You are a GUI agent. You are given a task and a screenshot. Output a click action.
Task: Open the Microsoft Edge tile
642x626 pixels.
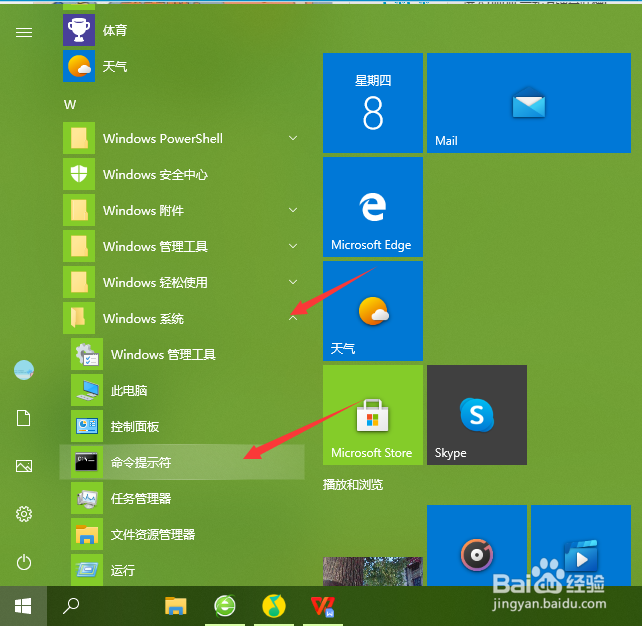point(373,207)
